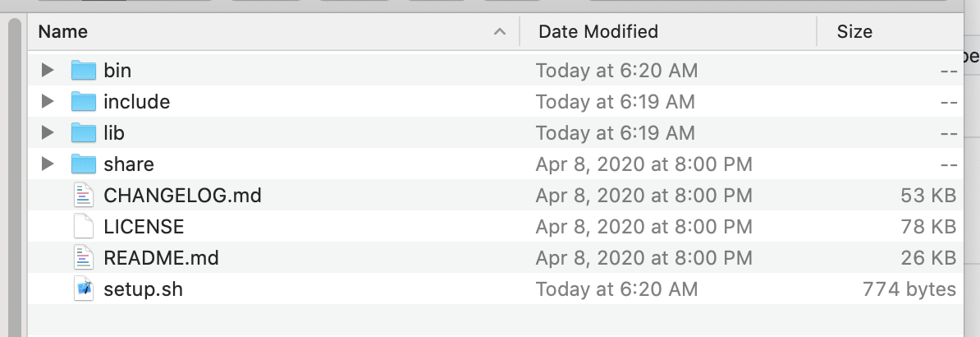Toggle sort direction arrow in Name header
This screenshot has width=980, height=337.
click(499, 32)
